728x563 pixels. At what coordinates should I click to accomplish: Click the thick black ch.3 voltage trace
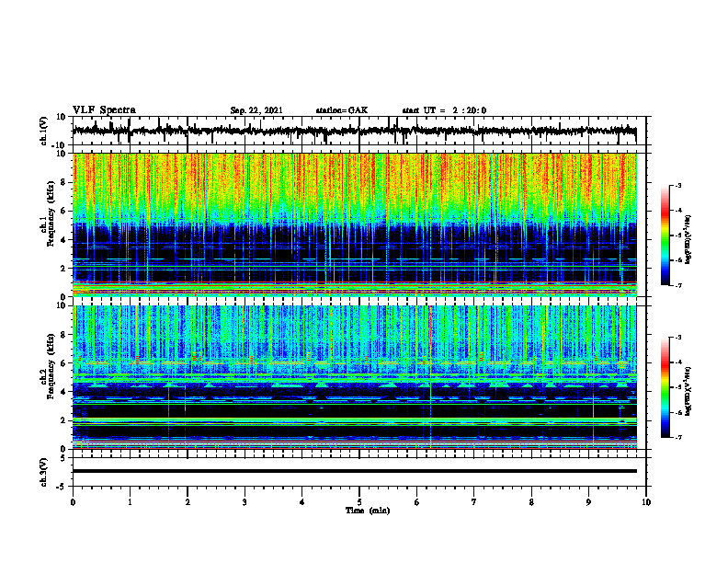click(x=354, y=471)
